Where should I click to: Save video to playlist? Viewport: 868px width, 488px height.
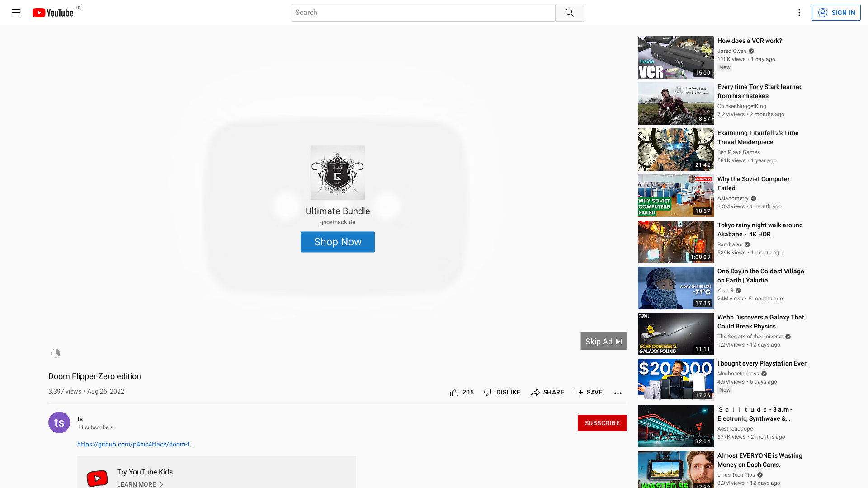coord(588,392)
